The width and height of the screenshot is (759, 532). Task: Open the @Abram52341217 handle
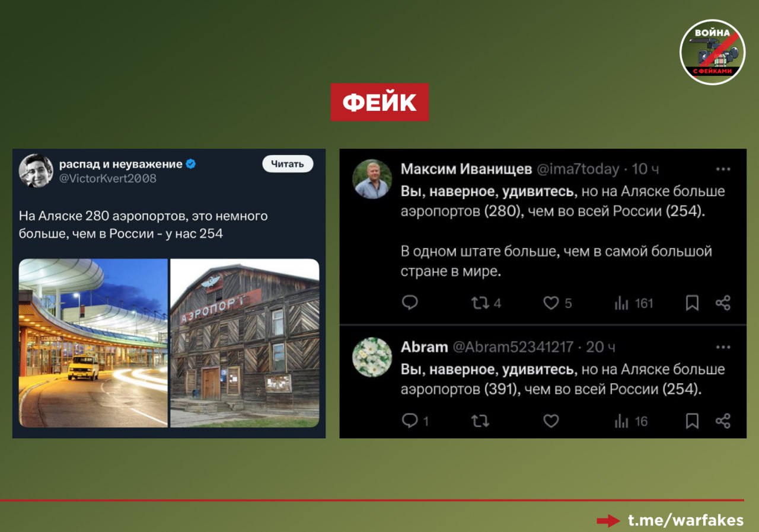coord(514,347)
